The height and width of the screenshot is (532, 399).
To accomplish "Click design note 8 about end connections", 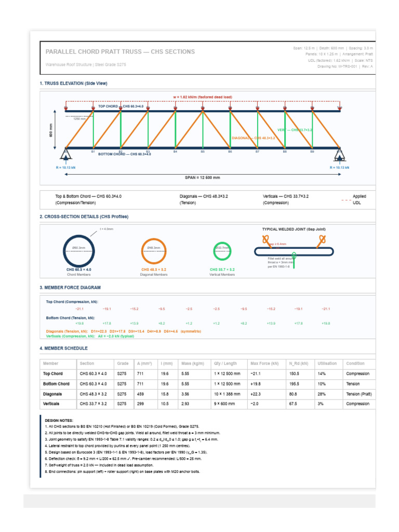I will pos(122,472).
